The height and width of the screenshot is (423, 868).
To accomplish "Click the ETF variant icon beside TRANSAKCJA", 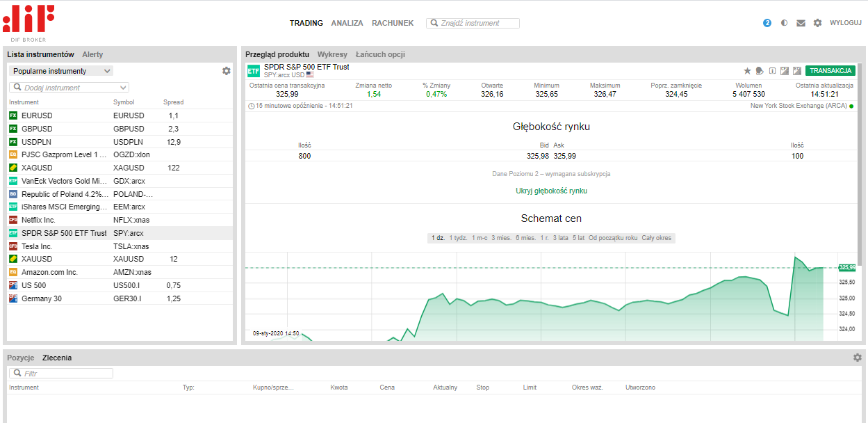I will (797, 71).
